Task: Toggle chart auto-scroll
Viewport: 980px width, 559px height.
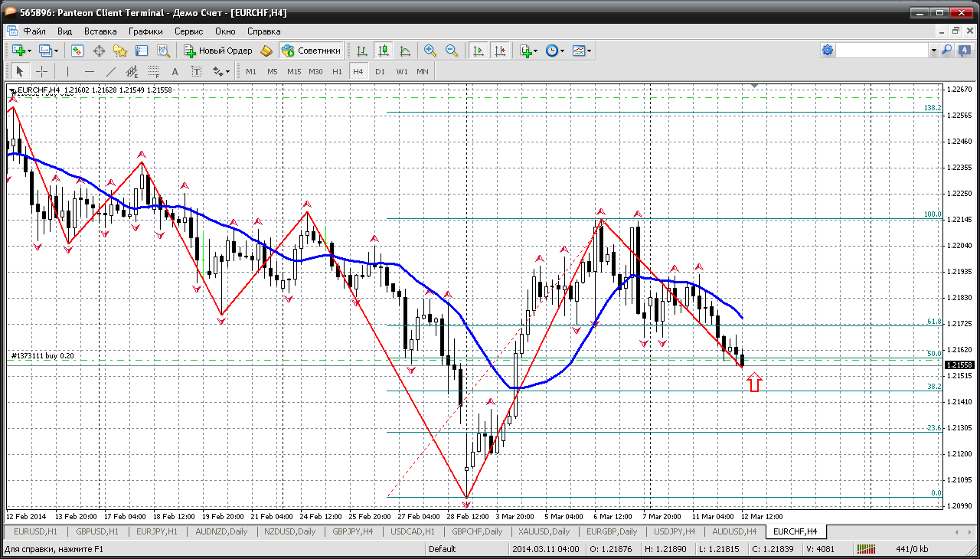Action: [x=479, y=51]
